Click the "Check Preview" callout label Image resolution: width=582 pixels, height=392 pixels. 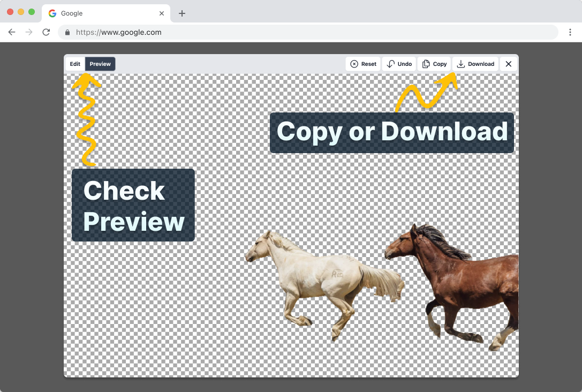point(133,206)
